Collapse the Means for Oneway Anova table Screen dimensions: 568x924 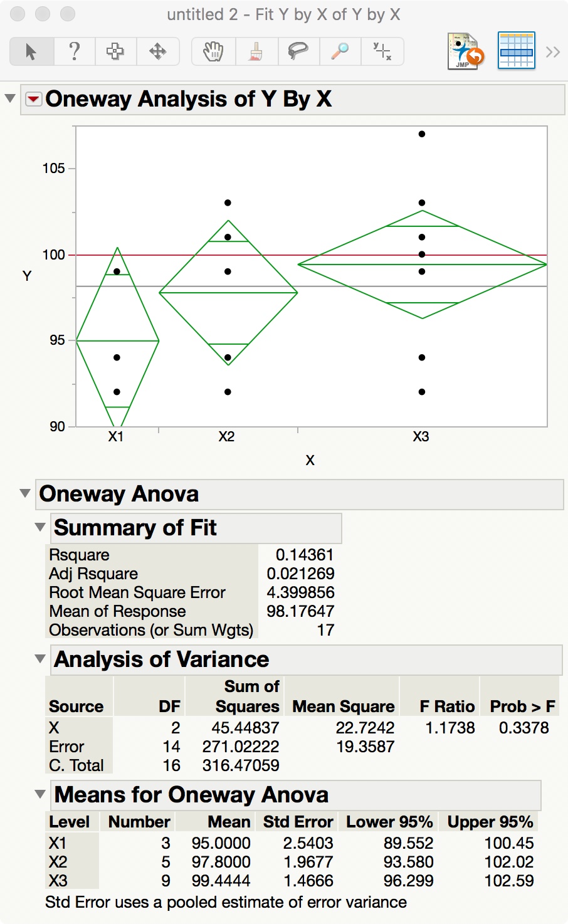40,794
